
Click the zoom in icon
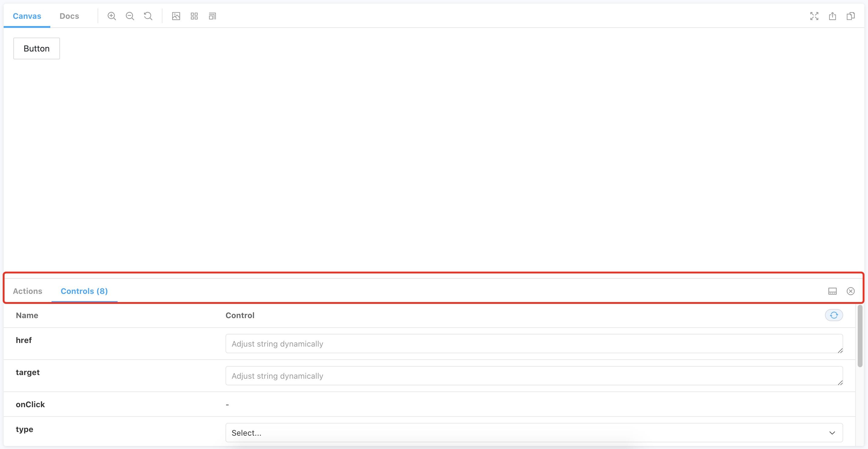112,16
